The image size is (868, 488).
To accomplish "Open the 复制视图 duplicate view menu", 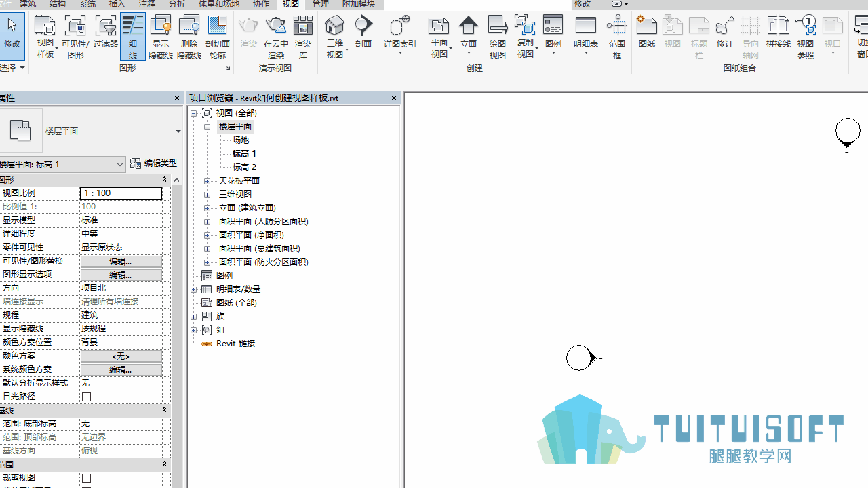I will click(526, 37).
